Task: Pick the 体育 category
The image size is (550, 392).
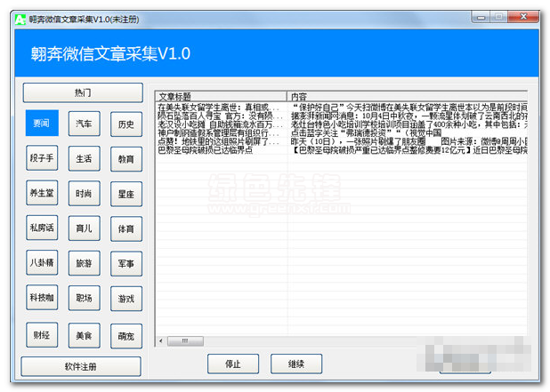Action: click(x=126, y=228)
